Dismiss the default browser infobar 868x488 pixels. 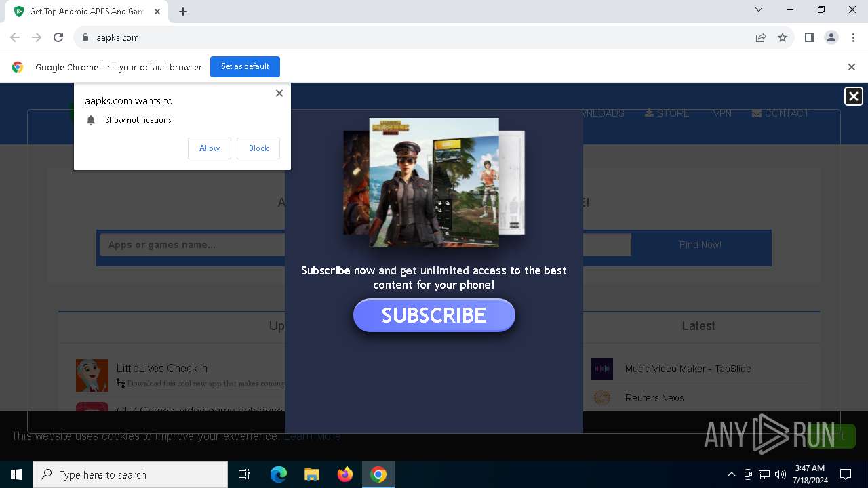852,67
